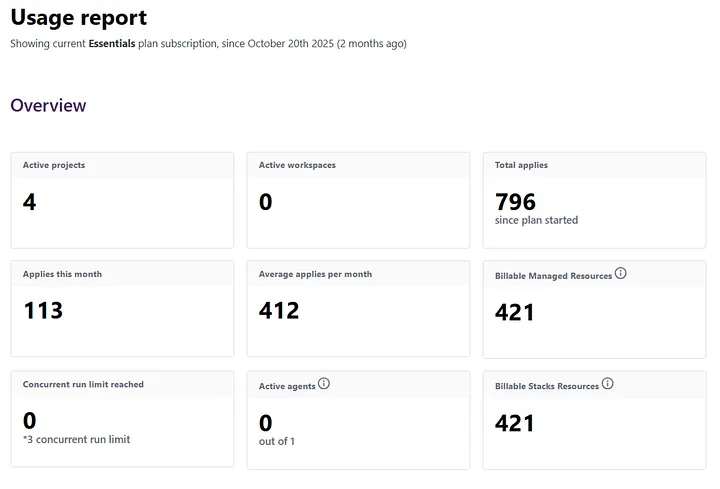The image size is (720, 489).
Task: Click the Usage report page heading
Action: pyautogui.click(x=79, y=18)
